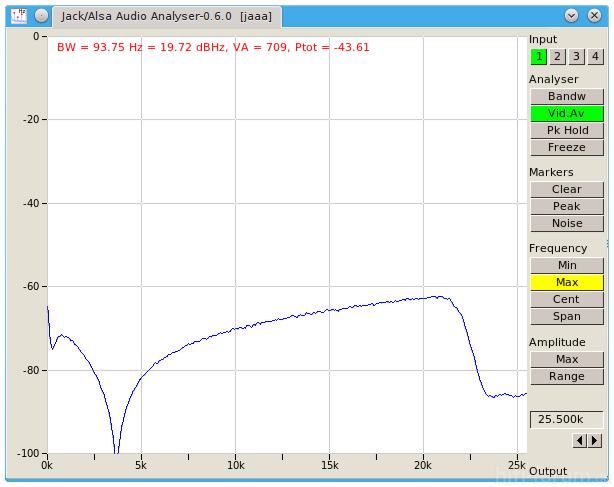
Task: Select input channel 3
Action: tap(576, 57)
